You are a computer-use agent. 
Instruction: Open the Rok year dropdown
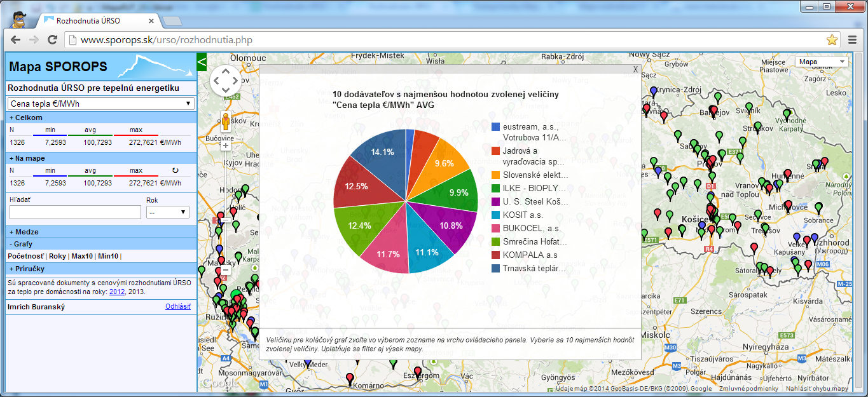[x=168, y=212]
